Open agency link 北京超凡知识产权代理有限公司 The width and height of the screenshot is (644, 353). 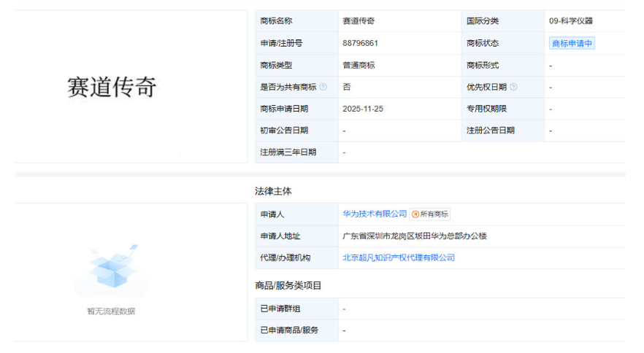click(x=399, y=257)
